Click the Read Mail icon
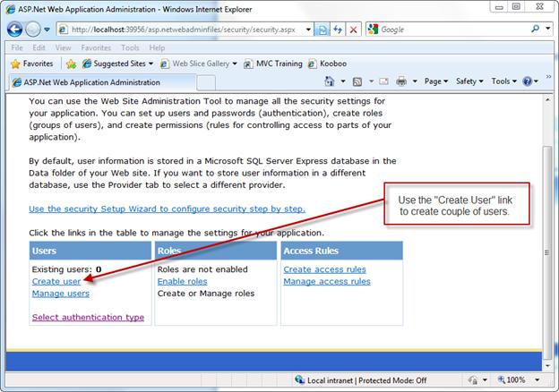The width and height of the screenshot is (559, 392). (383, 81)
